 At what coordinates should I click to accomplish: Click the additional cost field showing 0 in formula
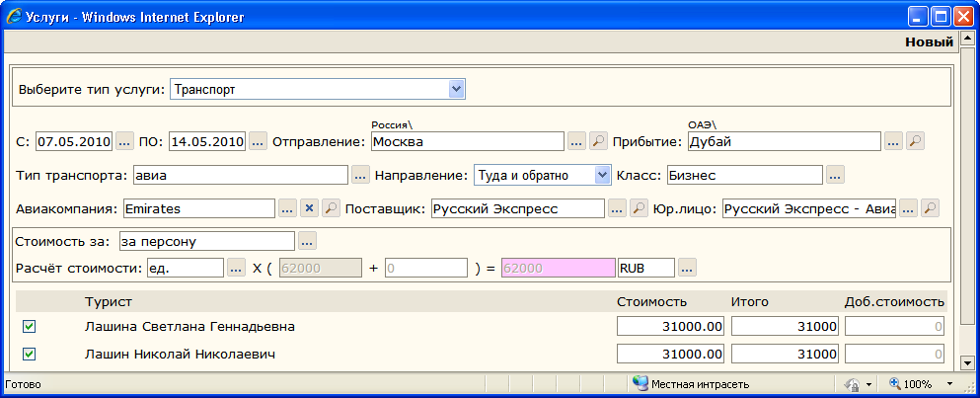(x=426, y=268)
